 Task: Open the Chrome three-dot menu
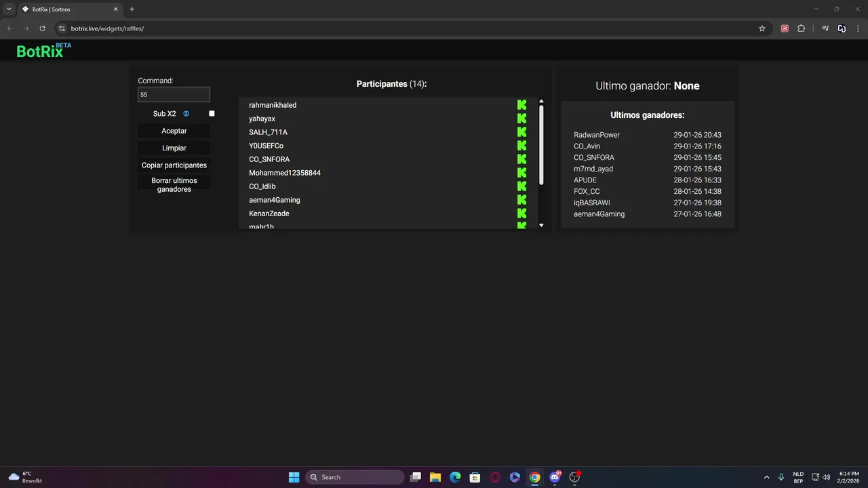(859, 28)
